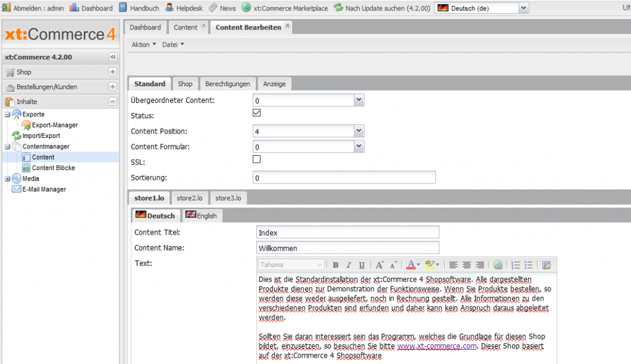Select the Bold formatting icon
The image size is (631, 364).
(335, 265)
